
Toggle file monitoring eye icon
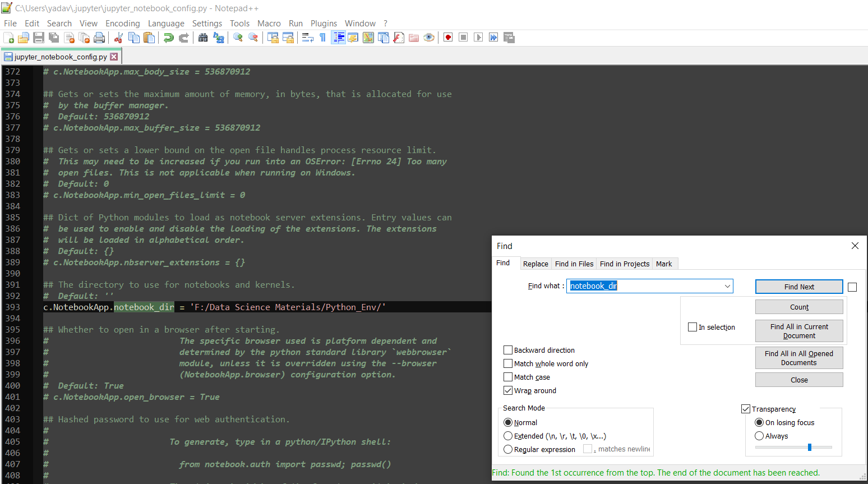(x=429, y=38)
